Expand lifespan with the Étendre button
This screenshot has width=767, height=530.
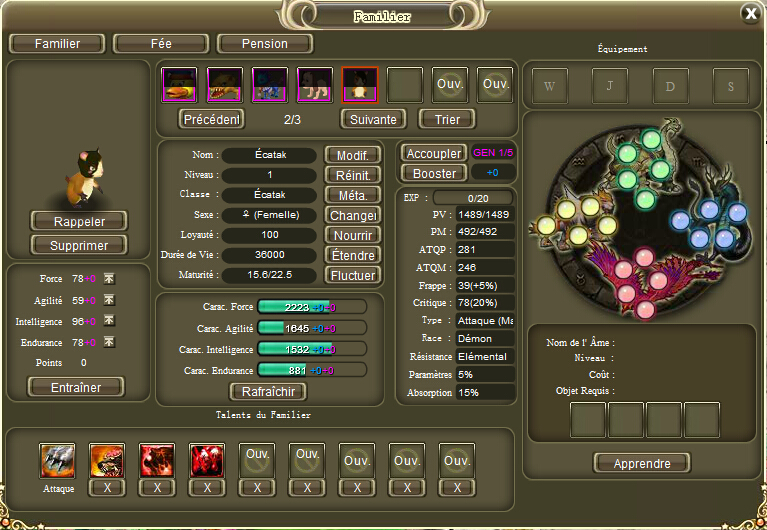coord(352,255)
